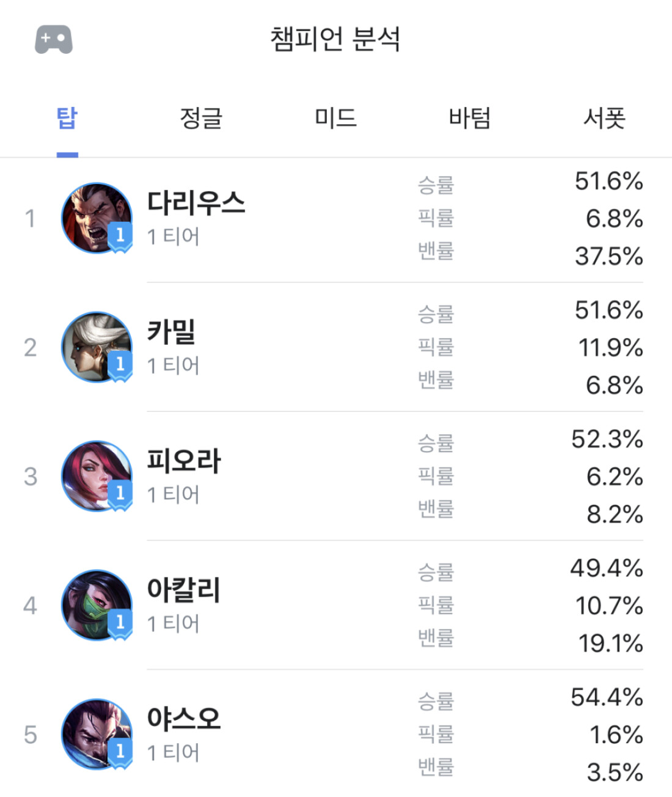The width and height of the screenshot is (672, 797).
Task: Open 다리우스 champion portrait
Action: [97, 218]
